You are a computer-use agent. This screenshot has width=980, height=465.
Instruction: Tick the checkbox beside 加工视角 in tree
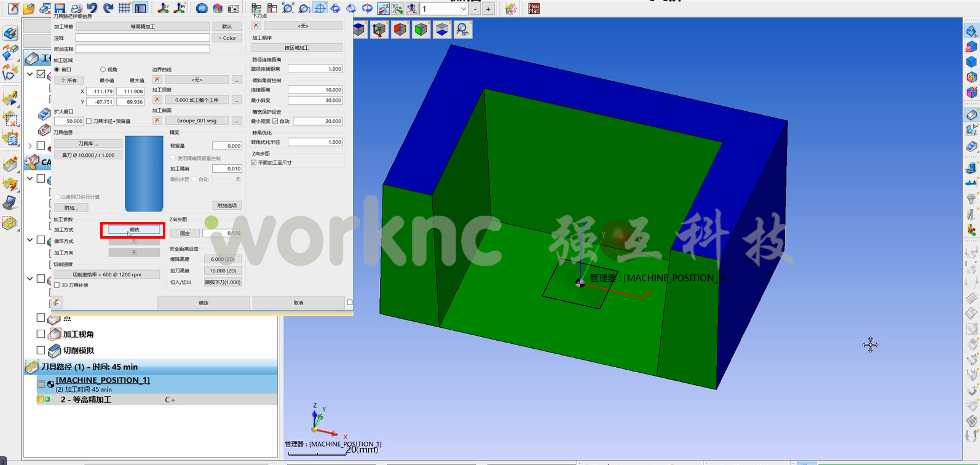click(41, 334)
